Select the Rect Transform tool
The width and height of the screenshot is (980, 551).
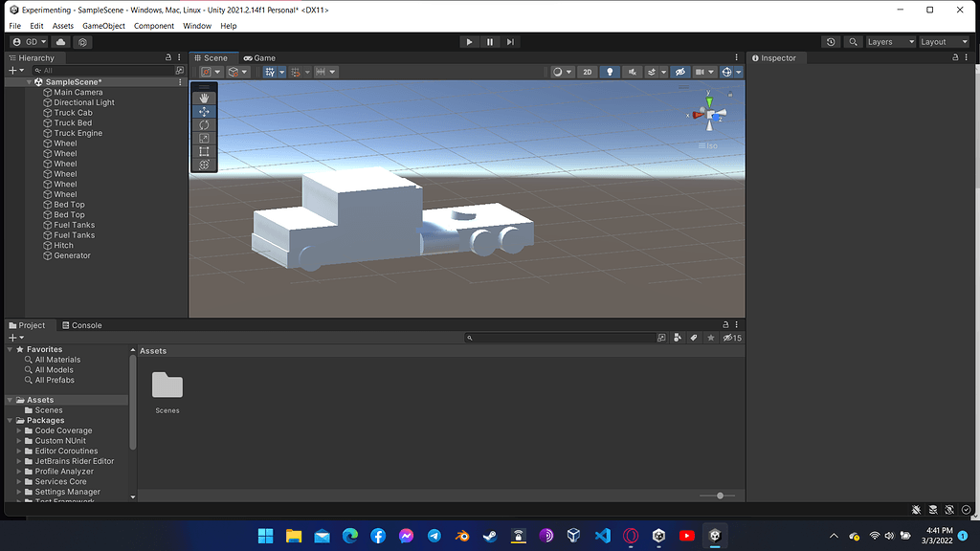[x=204, y=151]
